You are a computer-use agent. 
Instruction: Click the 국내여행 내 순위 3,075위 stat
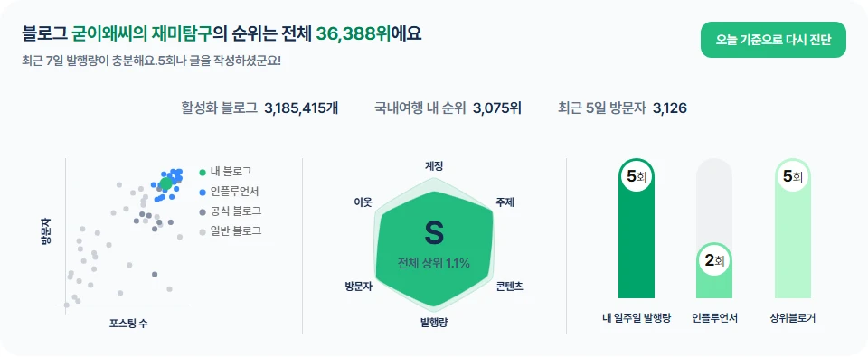(448, 108)
